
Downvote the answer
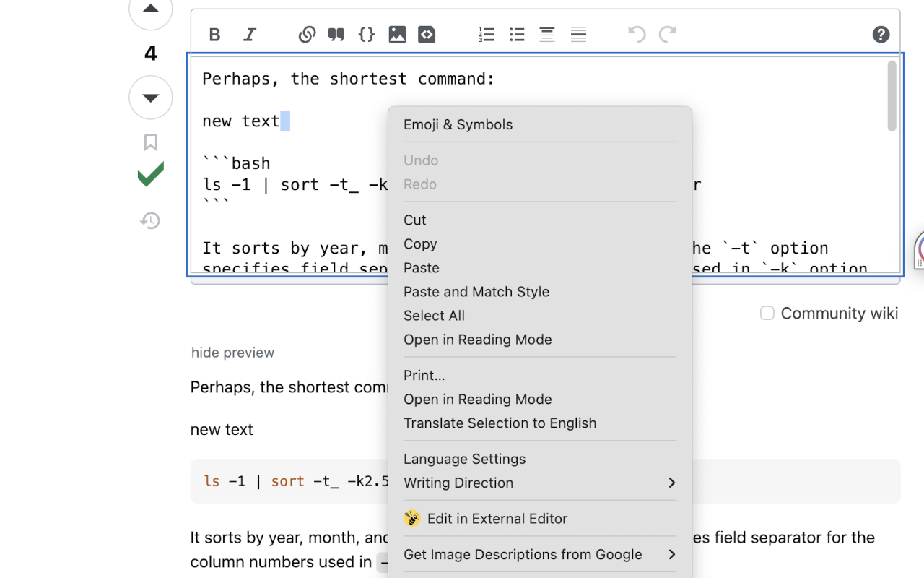(150, 98)
